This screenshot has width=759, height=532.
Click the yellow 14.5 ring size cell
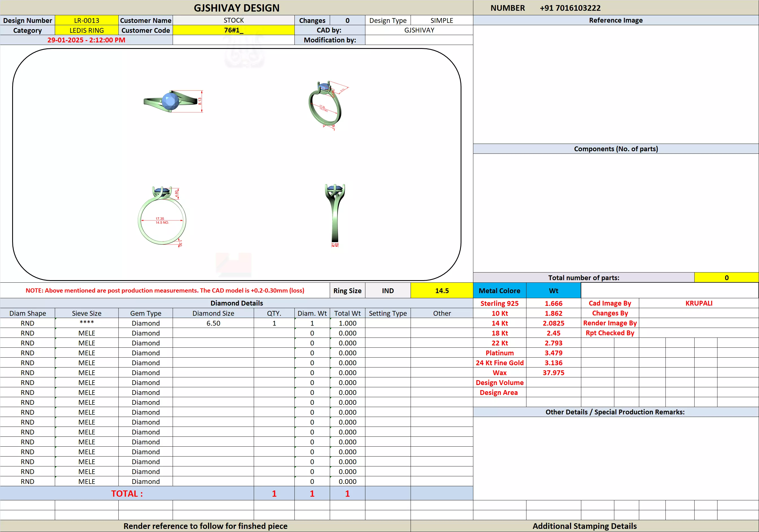(442, 291)
